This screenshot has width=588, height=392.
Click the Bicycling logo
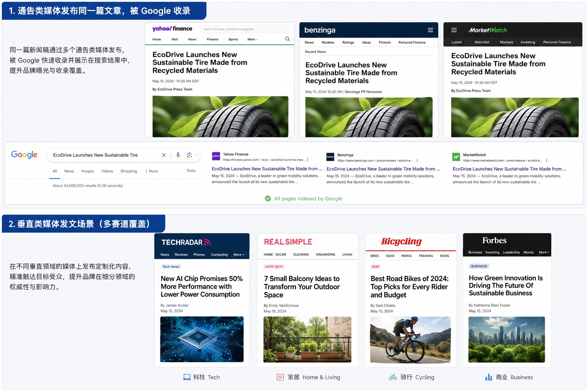401,242
